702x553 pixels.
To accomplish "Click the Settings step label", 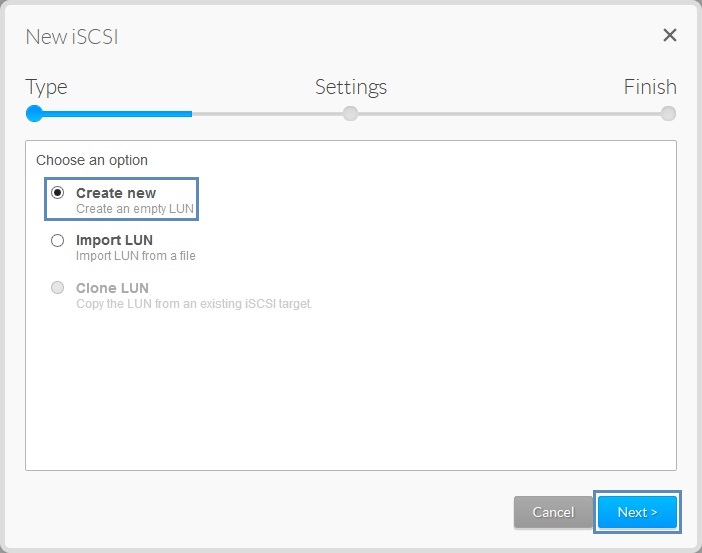I will (x=351, y=87).
